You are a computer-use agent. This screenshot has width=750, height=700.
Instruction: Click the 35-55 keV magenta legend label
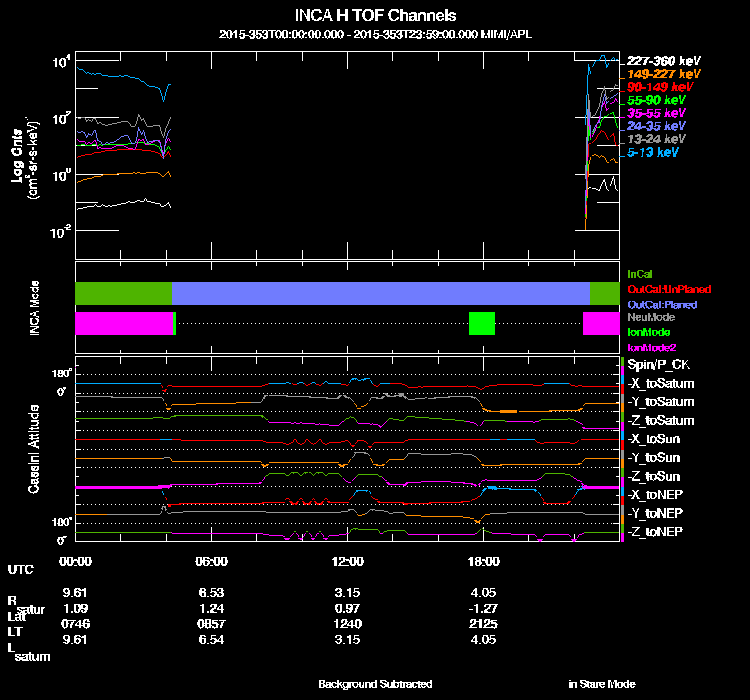[656, 113]
